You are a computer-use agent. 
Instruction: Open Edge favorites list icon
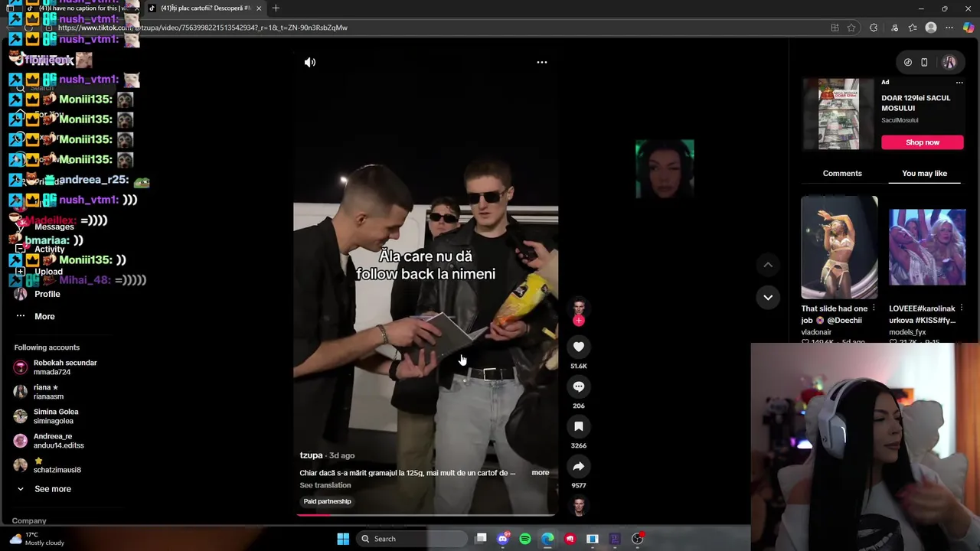pyautogui.click(x=913, y=28)
